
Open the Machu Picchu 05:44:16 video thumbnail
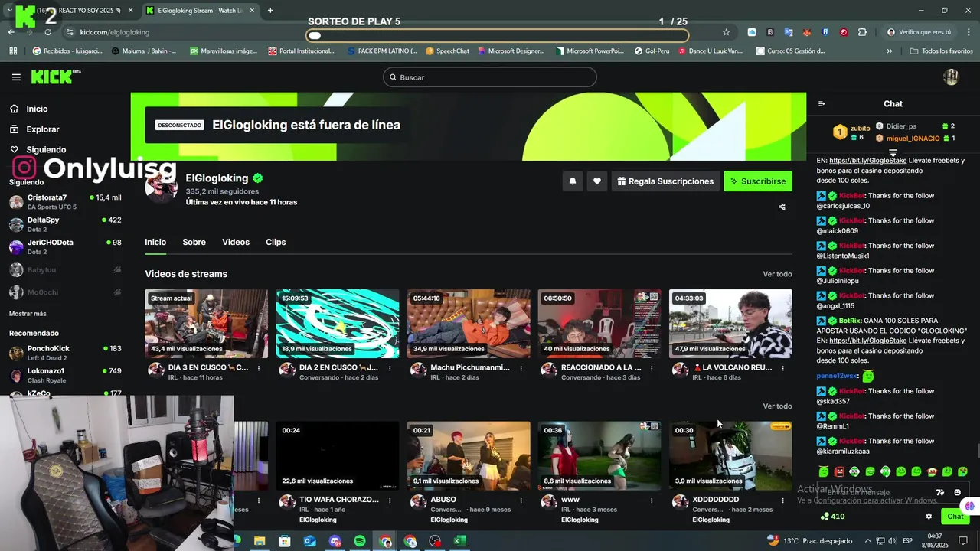(469, 324)
